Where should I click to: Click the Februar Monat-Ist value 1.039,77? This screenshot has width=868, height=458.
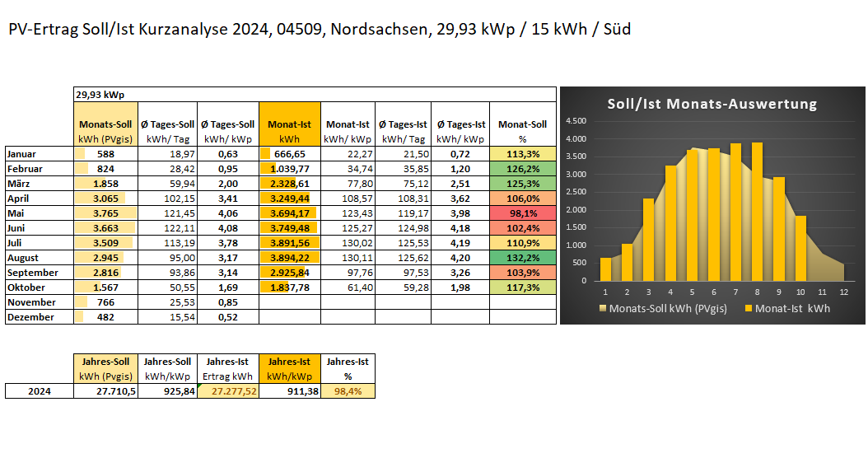[x=290, y=169]
